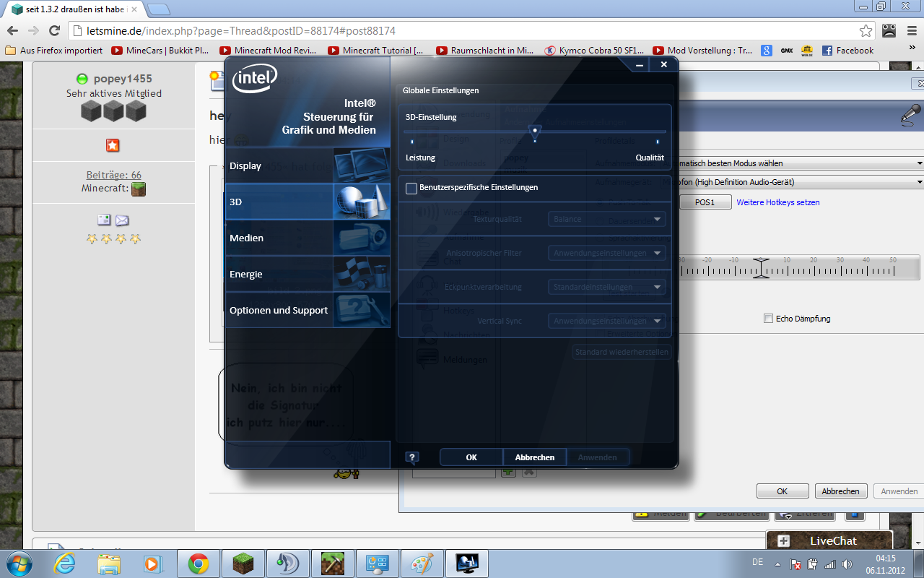The image size is (924, 578).
Task: Open the Medien camera icon
Action: (361, 238)
